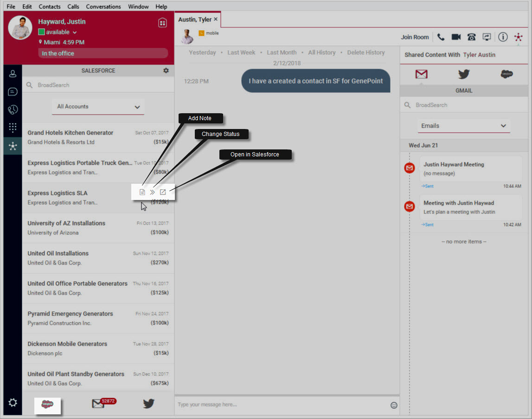
Task: Toggle the shared content hub icon in the chat header
Action: coord(518,37)
